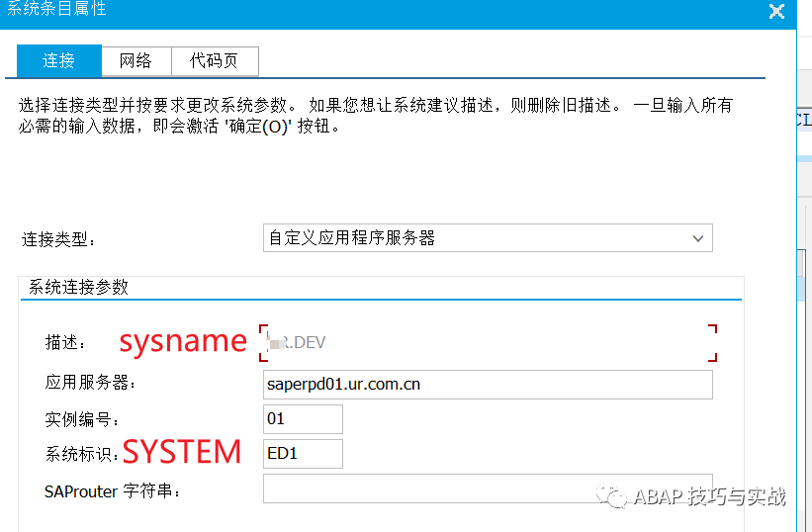Click the 实例编号 field showing 01

tap(303, 418)
